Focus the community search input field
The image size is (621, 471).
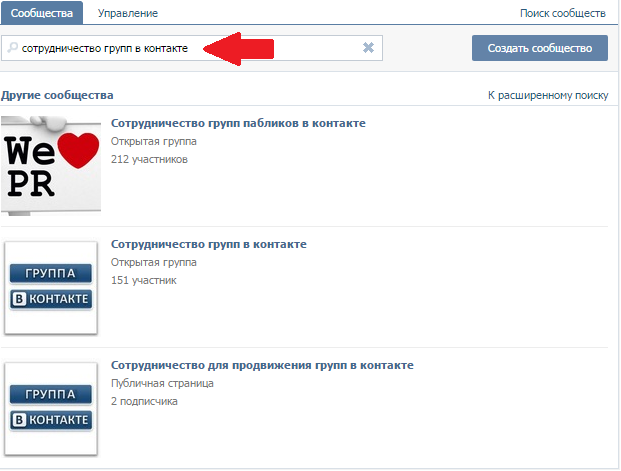tap(192, 48)
